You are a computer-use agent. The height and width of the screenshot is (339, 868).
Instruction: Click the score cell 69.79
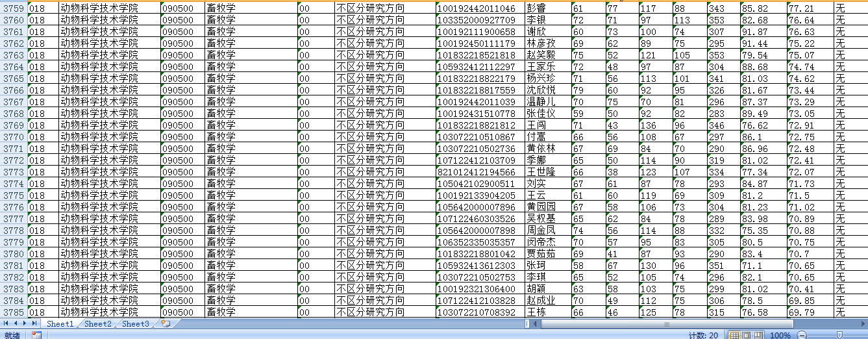810,312
